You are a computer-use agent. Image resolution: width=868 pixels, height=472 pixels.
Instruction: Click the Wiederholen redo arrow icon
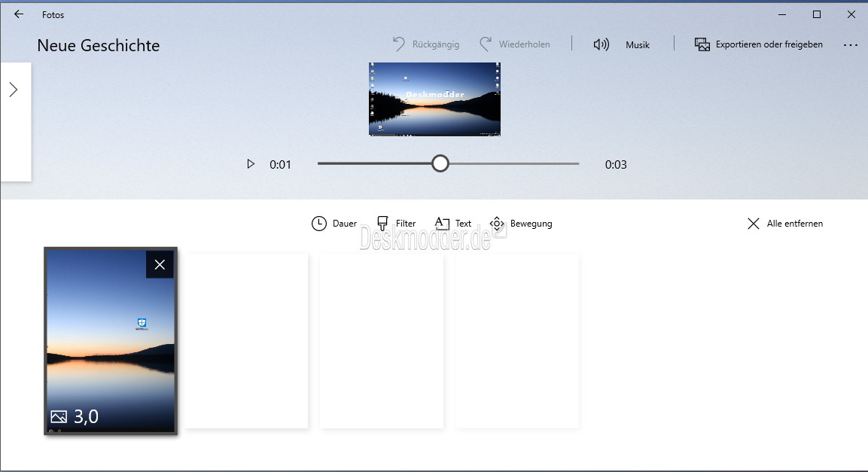click(486, 44)
